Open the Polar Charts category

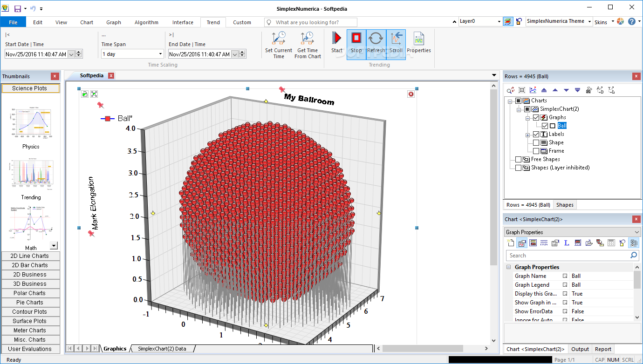coord(30,293)
